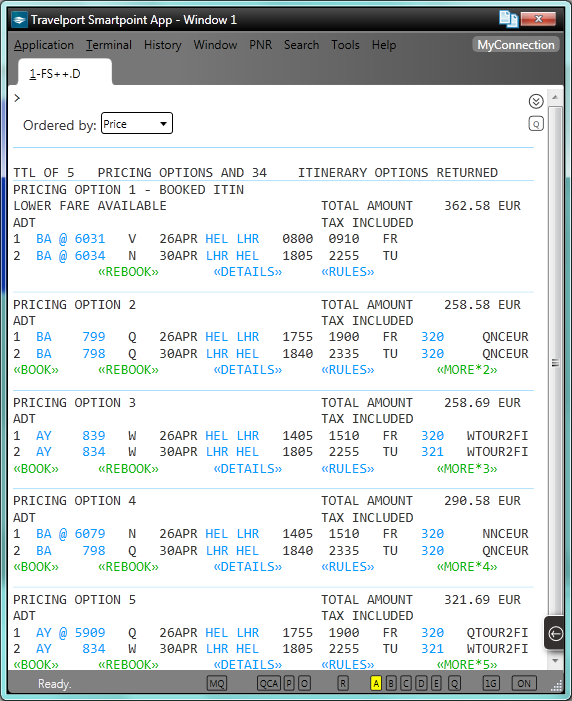
Task: Click the back arrow side tab icon
Action: [x=555, y=633]
